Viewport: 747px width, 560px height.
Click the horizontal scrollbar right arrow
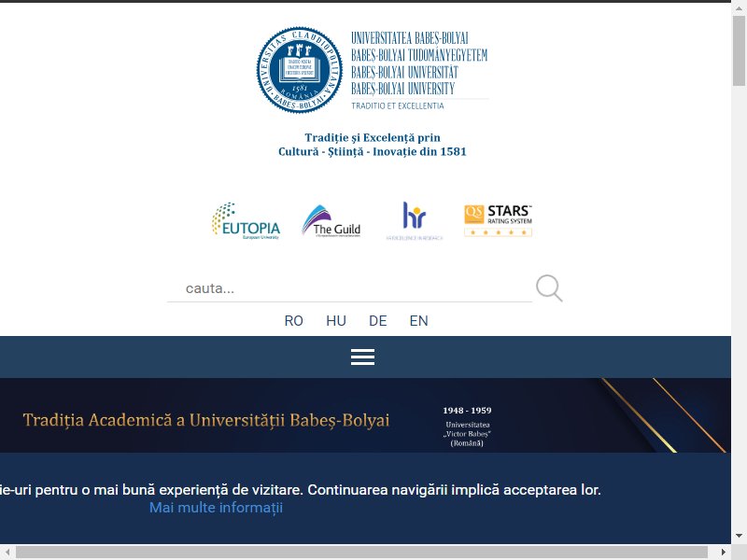[723, 552]
